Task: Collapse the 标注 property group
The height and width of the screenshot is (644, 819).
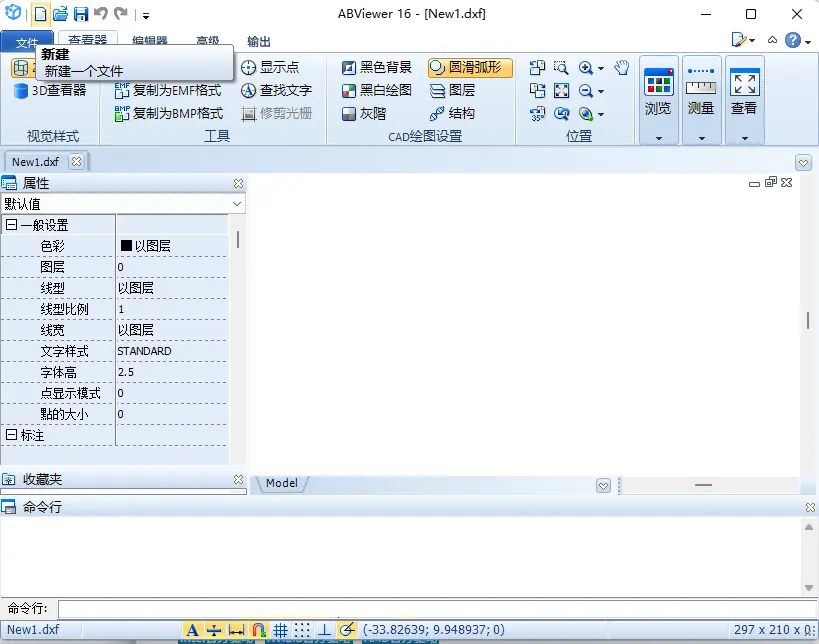Action: coord(11,435)
